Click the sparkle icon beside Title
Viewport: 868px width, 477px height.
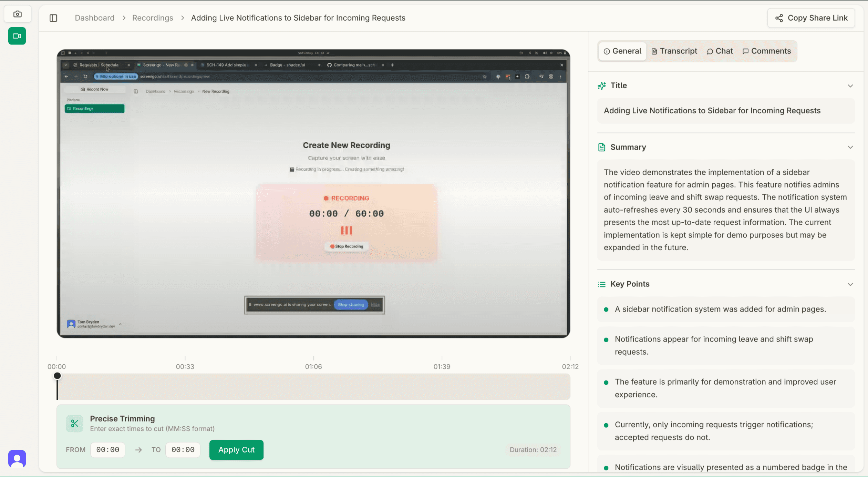tap(602, 86)
